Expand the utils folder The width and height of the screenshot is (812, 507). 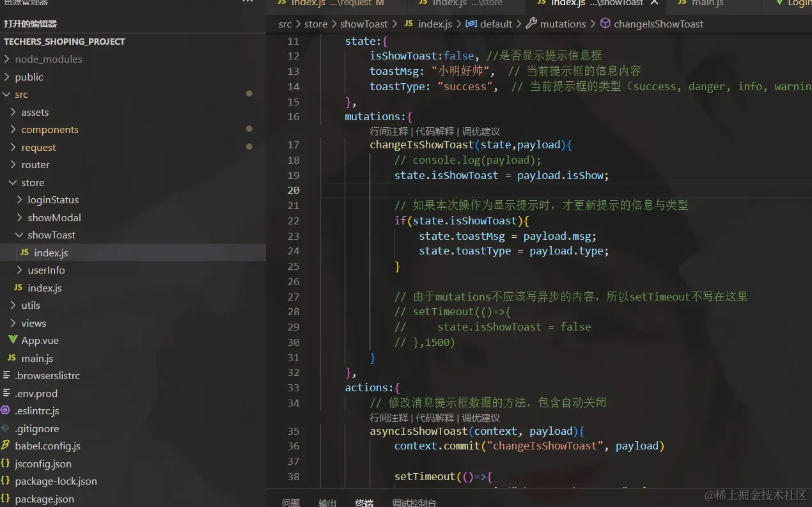[13, 305]
